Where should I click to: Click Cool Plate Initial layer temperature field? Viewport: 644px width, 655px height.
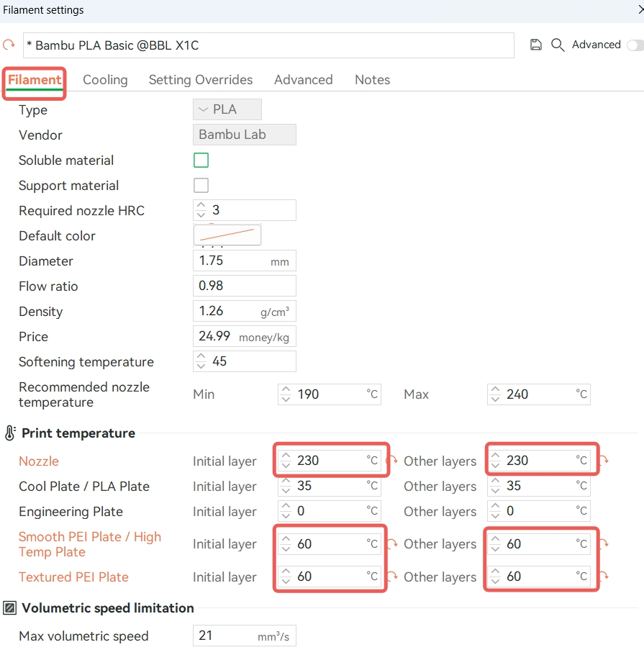tap(329, 486)
